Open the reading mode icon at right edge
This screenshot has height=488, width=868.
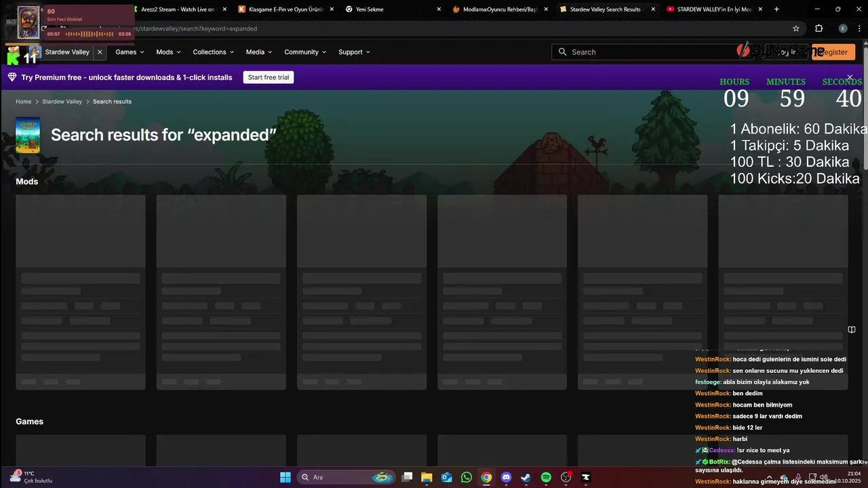(852, 330)
